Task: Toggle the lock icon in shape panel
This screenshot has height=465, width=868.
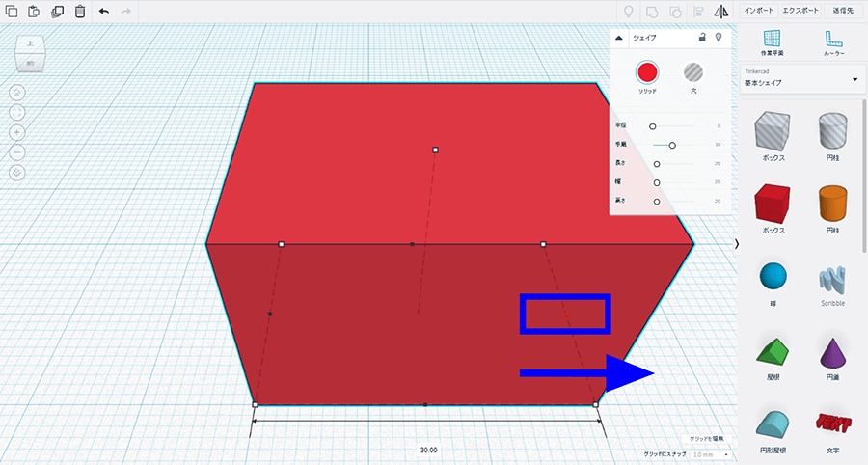Action: (703, 38)
